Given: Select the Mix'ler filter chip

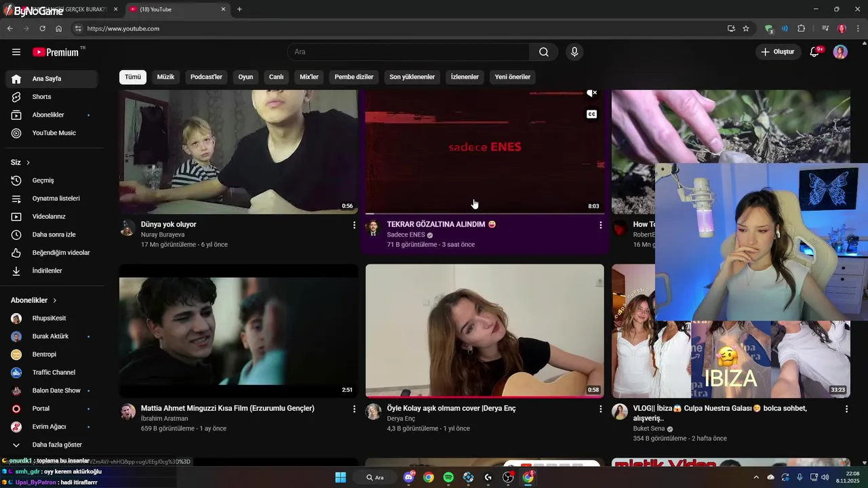Looking at the screenshot, I should pos(309,77).
